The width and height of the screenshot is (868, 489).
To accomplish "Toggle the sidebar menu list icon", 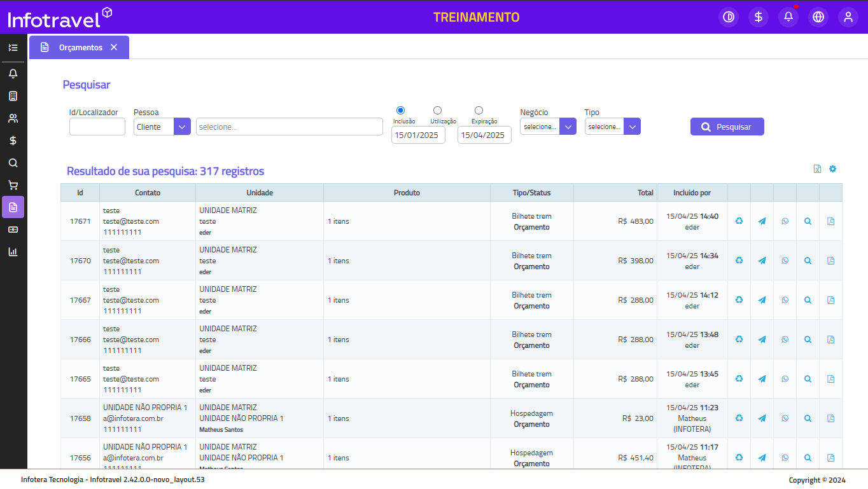I will click(13, 48).
